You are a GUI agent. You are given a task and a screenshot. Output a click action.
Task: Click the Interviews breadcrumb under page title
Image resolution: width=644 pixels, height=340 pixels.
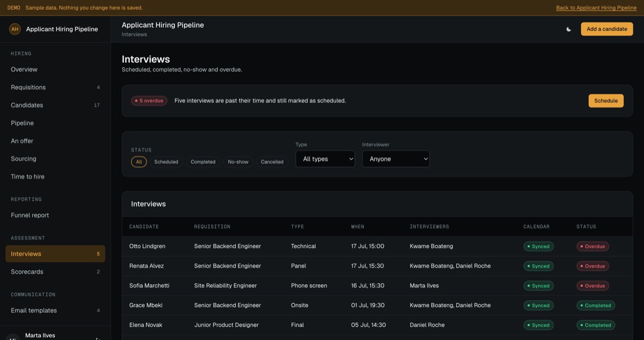(x=135, y=35)
